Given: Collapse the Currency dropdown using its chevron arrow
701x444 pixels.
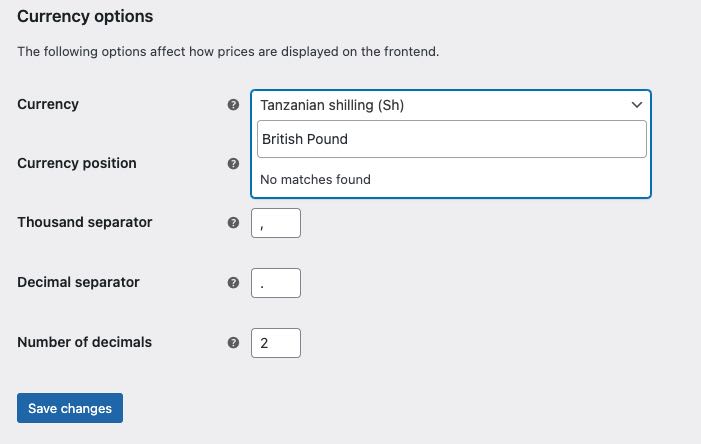Looking at the screenshot, I should pos(636,105).
